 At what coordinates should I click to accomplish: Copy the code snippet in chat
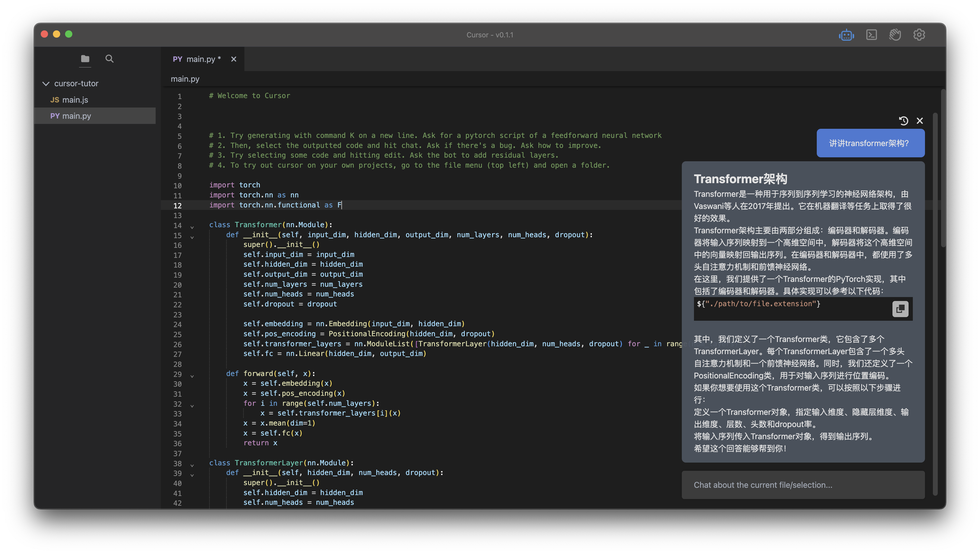900,309
